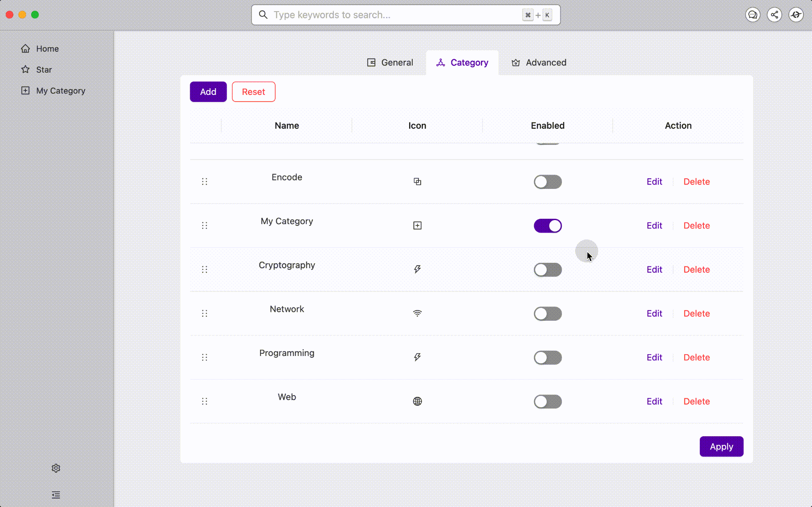Click the Home house icon
Screen dimensions: 812x507
25,49
